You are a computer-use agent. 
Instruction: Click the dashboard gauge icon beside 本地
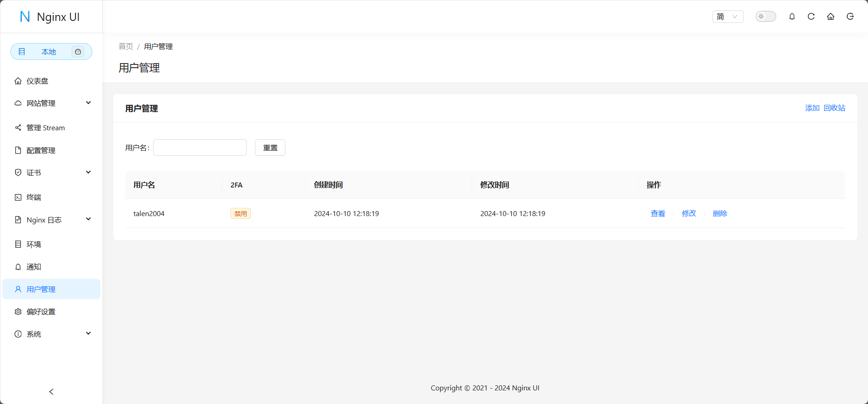click(x=78, y=52)
